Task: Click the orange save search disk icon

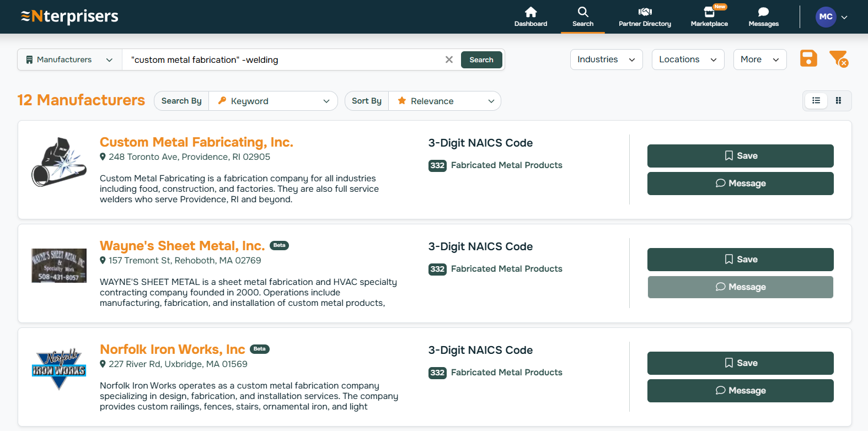Action: pos(808,58)
